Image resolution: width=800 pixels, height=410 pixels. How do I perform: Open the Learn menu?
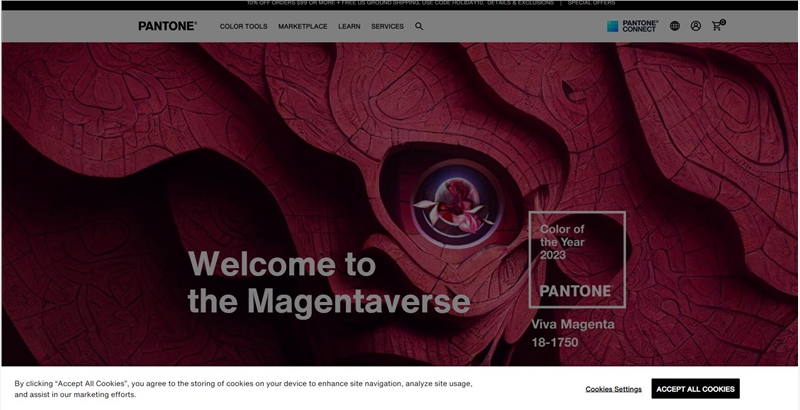[349, 27]
